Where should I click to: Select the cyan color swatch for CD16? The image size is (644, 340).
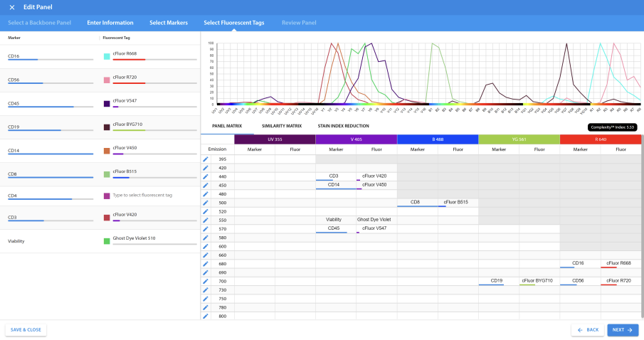[x=107, y=55]
